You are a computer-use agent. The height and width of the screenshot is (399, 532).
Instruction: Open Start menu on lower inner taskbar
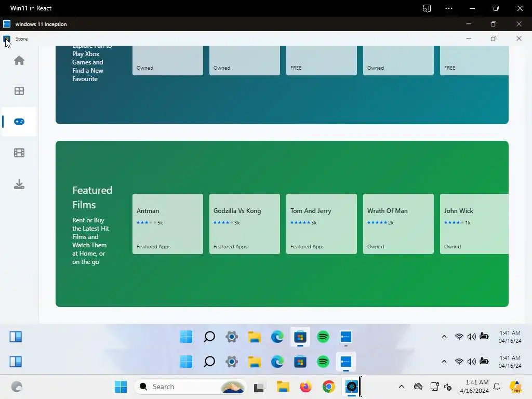(x=186, y=362)
